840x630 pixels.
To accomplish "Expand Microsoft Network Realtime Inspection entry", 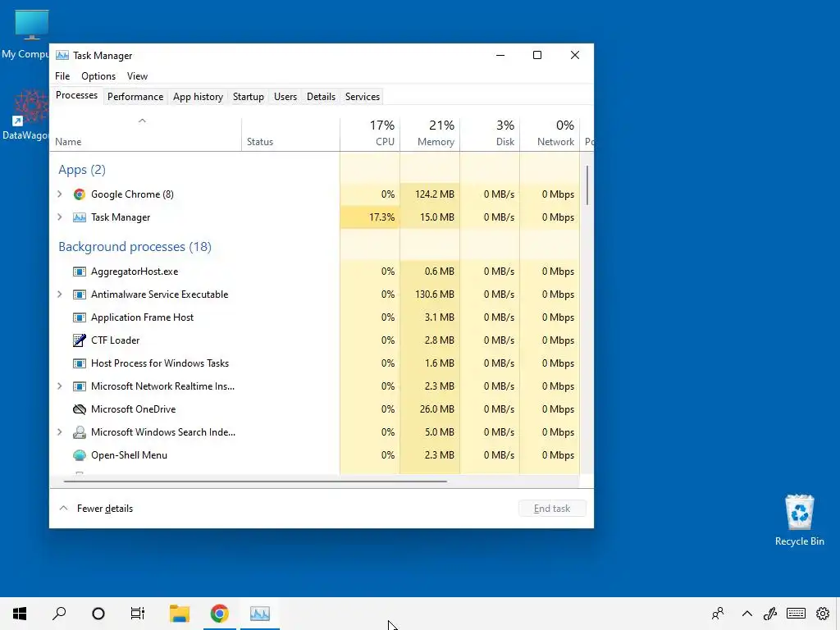I will [60, 386].
